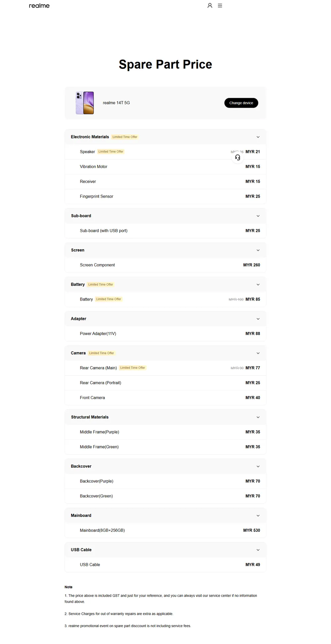Image resolution: width=331 pixels, height=644 pixels.
Task: Collapse the Screen section chevron
Action: tap(258, 251)
